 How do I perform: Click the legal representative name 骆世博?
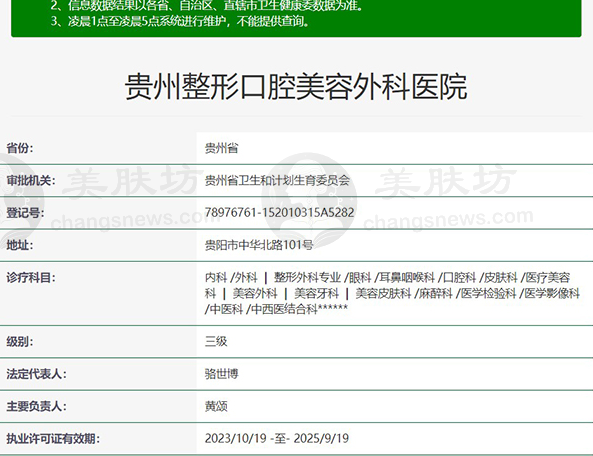click(222, 374)
